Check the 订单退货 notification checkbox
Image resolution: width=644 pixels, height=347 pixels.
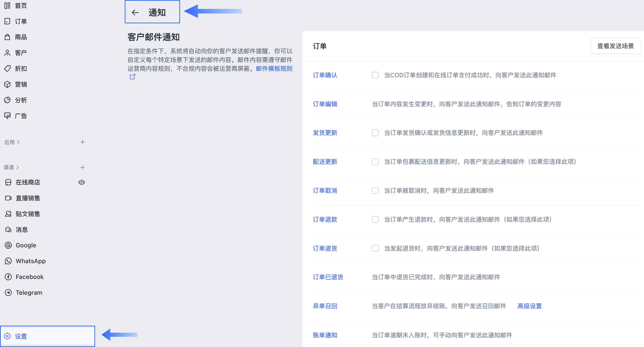click(x=375, y=248)
